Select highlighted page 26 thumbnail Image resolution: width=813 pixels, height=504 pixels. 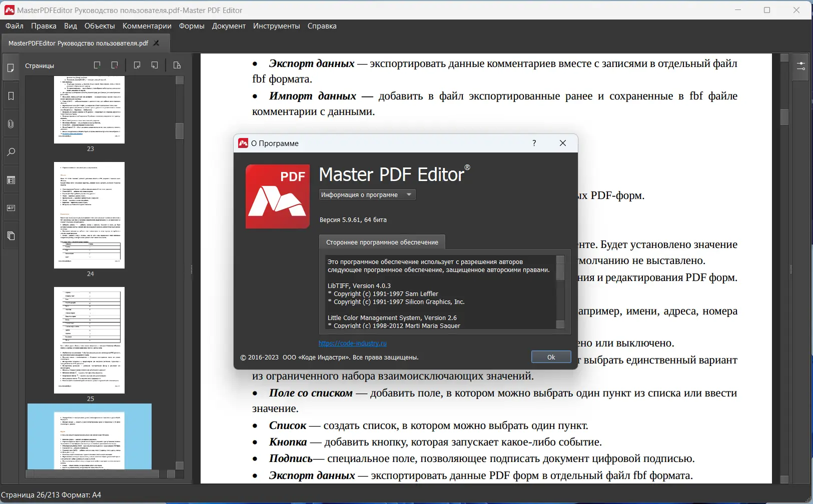pos(89,436)
